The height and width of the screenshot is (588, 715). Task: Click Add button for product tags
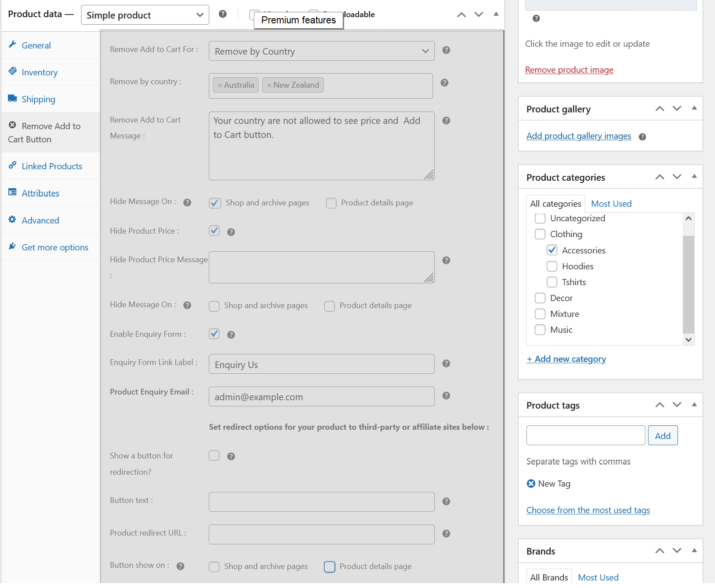(663, 435)
